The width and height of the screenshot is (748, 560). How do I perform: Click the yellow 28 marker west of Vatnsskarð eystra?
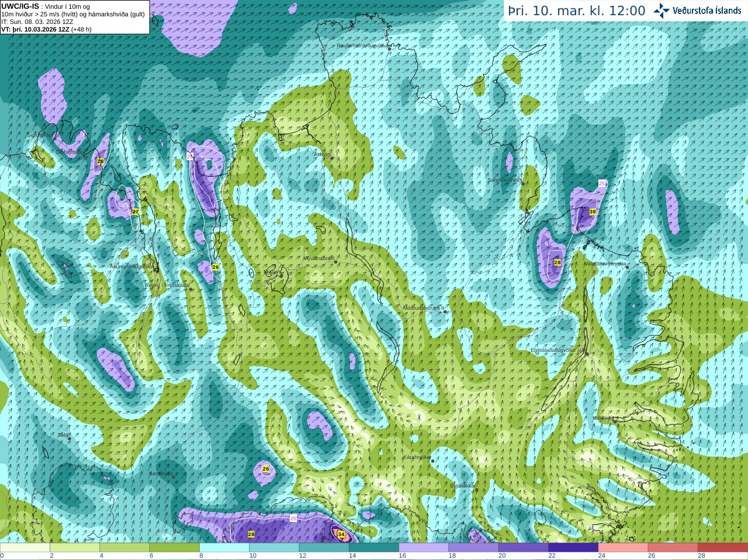click(557, 262)
